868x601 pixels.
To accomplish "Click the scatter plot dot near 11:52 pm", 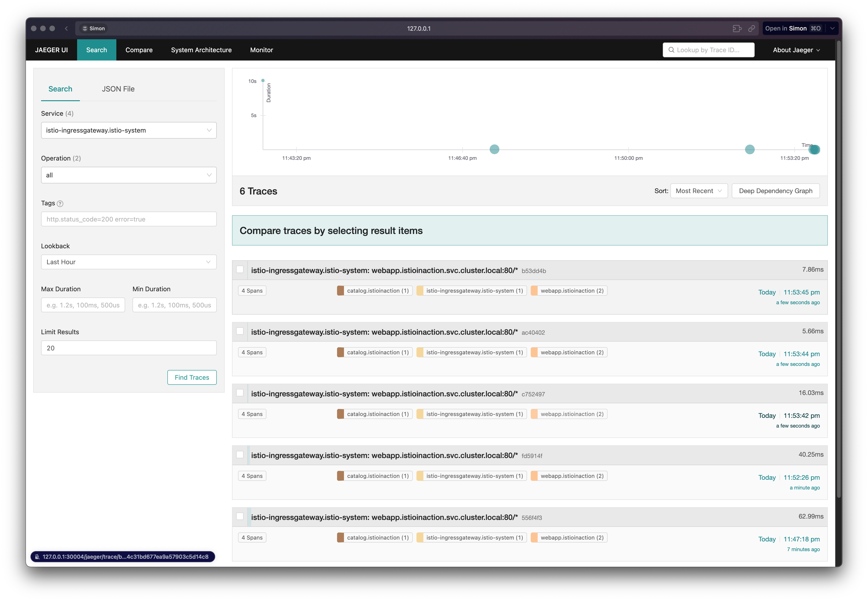I will (750, 149).
